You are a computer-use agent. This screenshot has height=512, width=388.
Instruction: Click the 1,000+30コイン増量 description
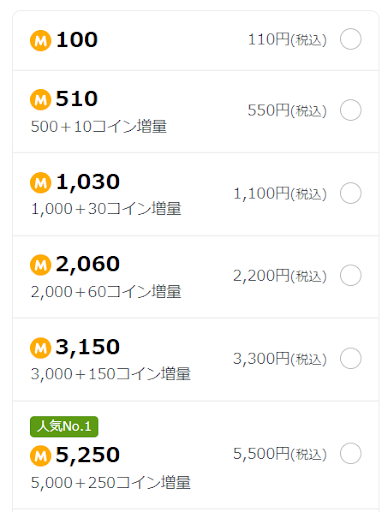[106, 209]
